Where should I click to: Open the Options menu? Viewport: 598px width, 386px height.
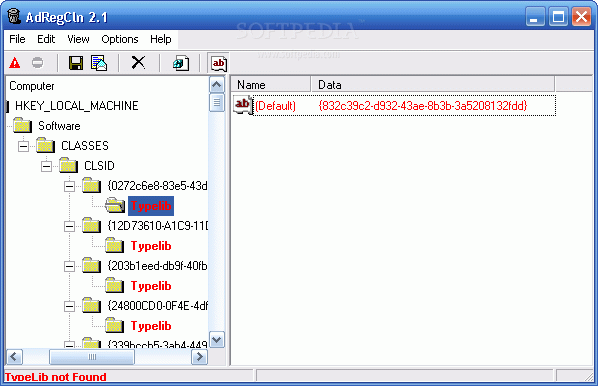(x=120, y=39)
